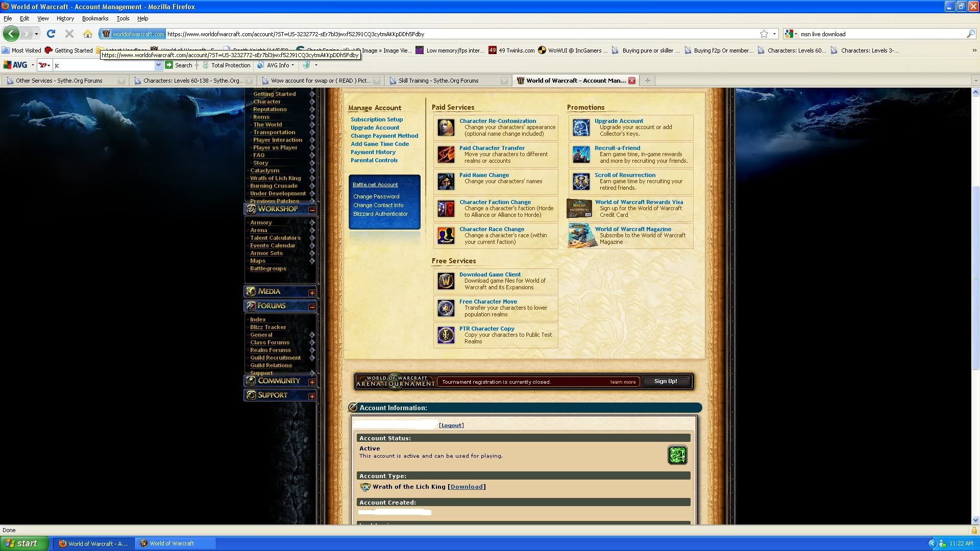
Task: Open the File menu
Action: click(x=8, y=18)
